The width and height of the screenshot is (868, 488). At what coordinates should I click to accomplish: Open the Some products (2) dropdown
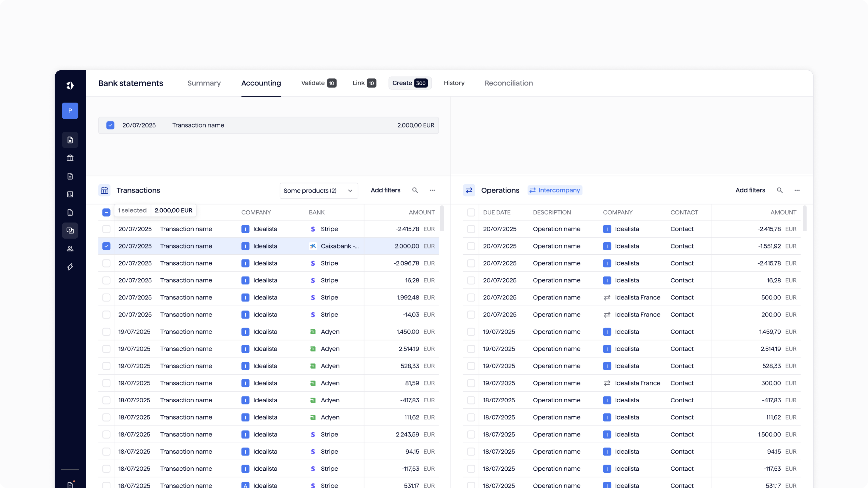click(x=318, y=191)
